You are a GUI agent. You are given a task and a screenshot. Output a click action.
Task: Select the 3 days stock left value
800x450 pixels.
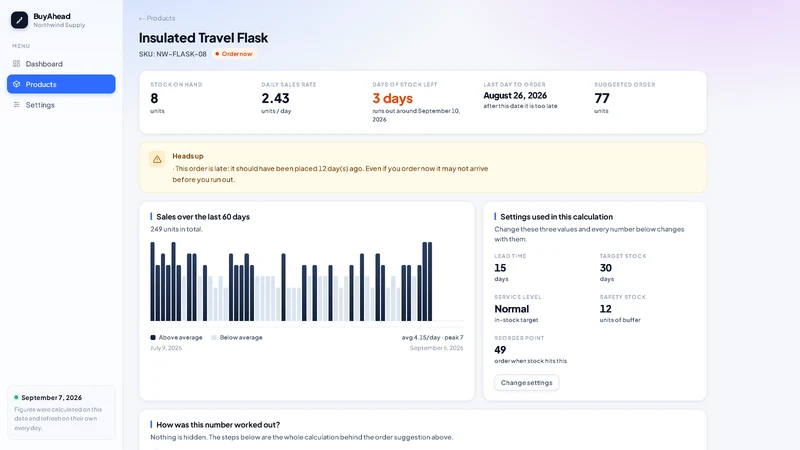tap(392, 98)
